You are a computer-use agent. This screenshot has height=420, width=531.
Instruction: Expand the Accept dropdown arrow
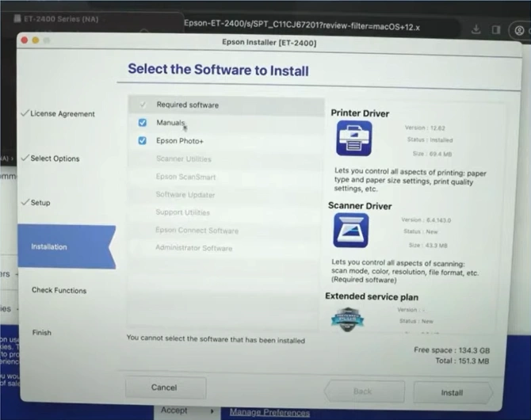(212, 411)
